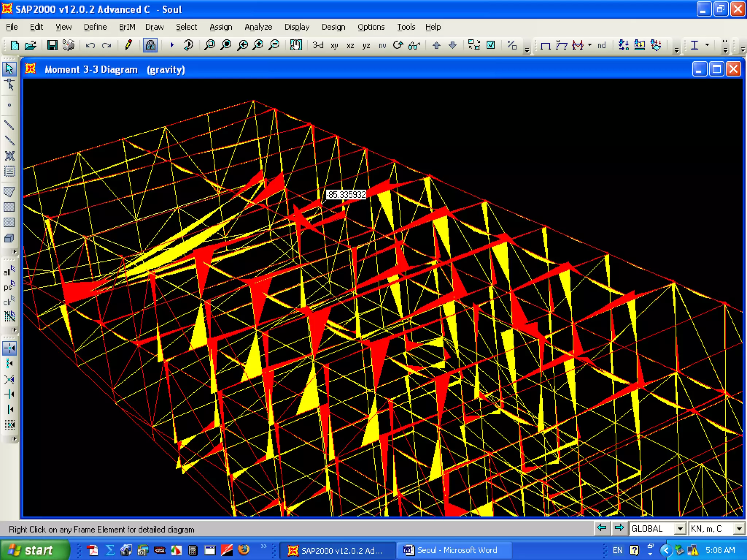Click the Run Analysis arrow icon
Viewport: 747px width, 560px height.
(172, 45)
